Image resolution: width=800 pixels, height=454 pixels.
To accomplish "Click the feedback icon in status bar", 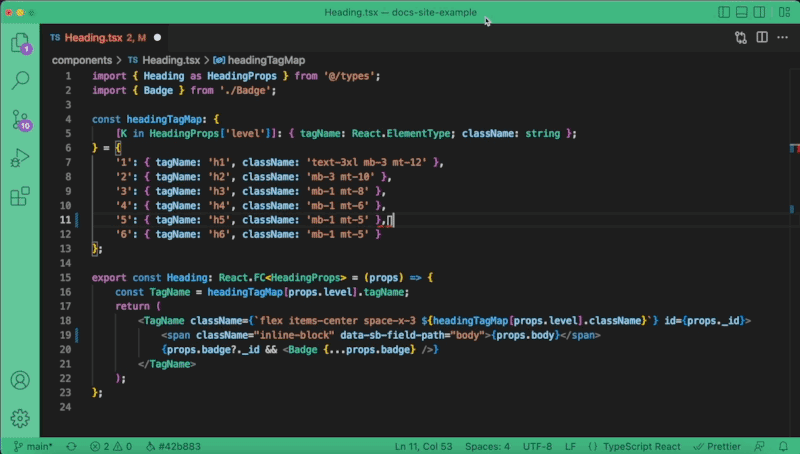I will (759, 446).
